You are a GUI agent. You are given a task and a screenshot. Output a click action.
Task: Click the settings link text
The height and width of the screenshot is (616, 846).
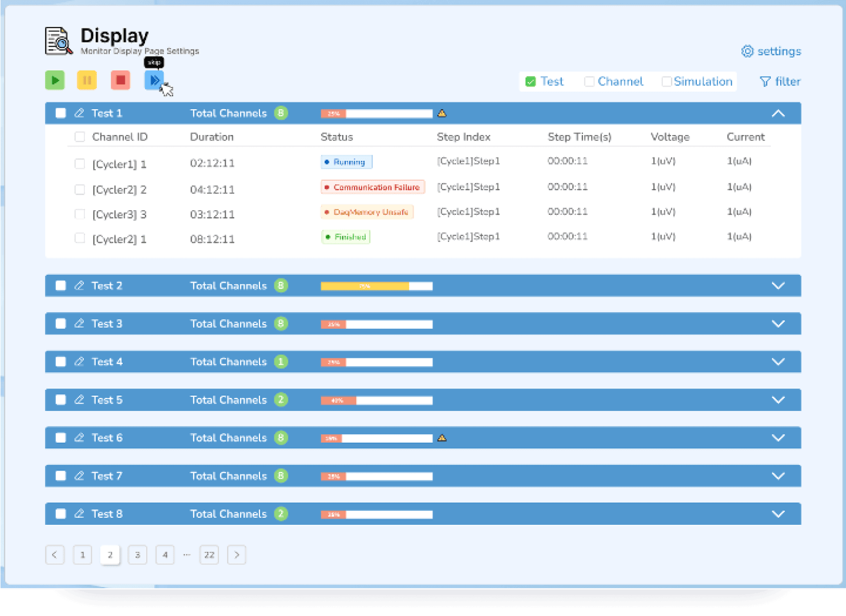point(779,51)
